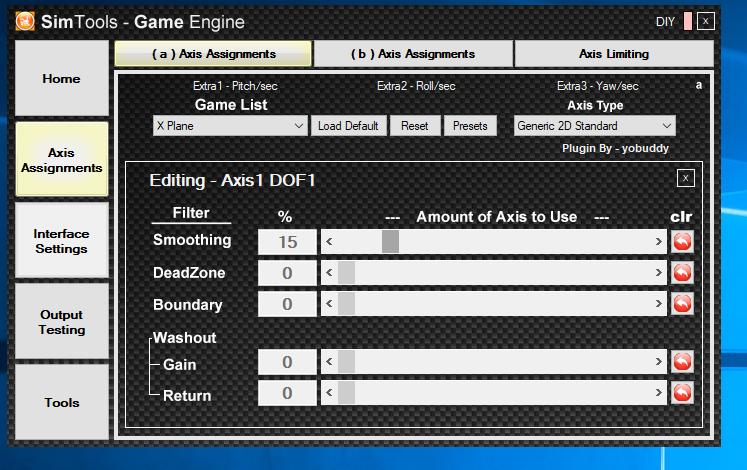Increase Washout Gain with right arrow
This screenshot has height=470, width=747.
[x=658, y=362]
